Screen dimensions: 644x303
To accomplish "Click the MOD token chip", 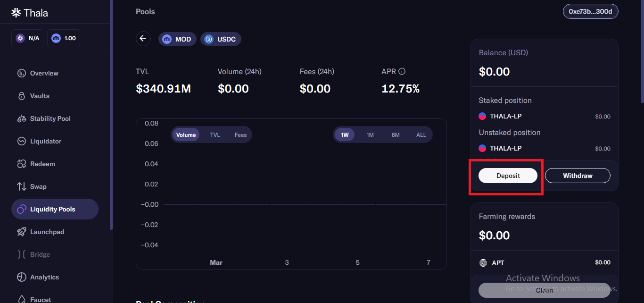I will click(x=177, y=39).
